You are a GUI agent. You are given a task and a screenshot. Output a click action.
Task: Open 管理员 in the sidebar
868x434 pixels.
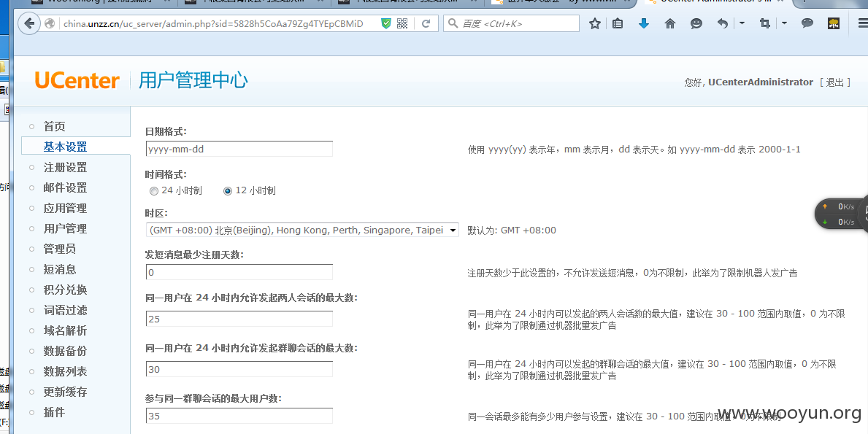coord(60,249)
